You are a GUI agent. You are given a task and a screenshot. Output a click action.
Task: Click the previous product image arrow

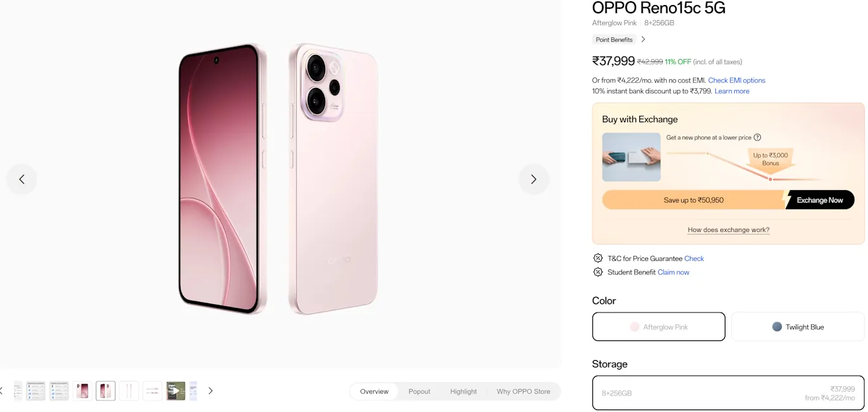pyautogui.click(x=22, y=179)
